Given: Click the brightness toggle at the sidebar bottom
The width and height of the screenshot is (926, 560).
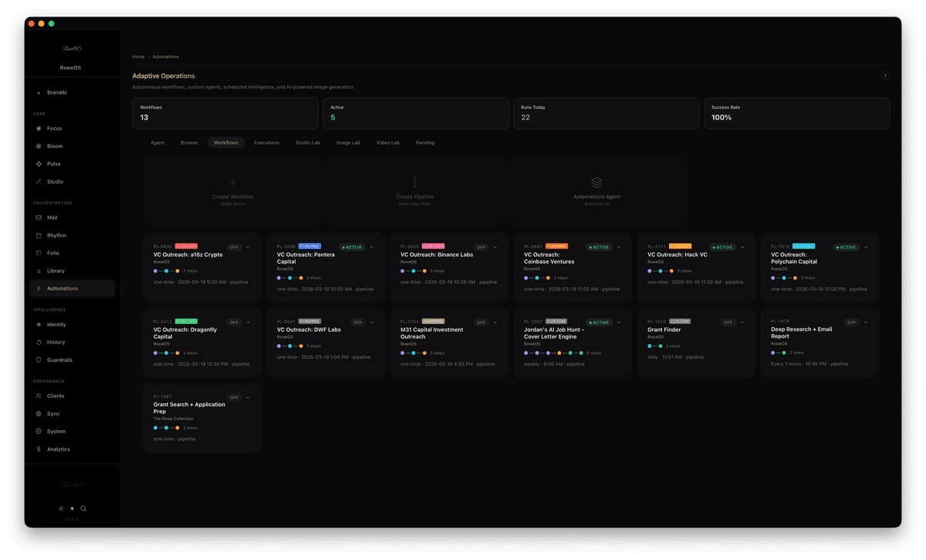Looking at the screenshot, I should 61,508.
